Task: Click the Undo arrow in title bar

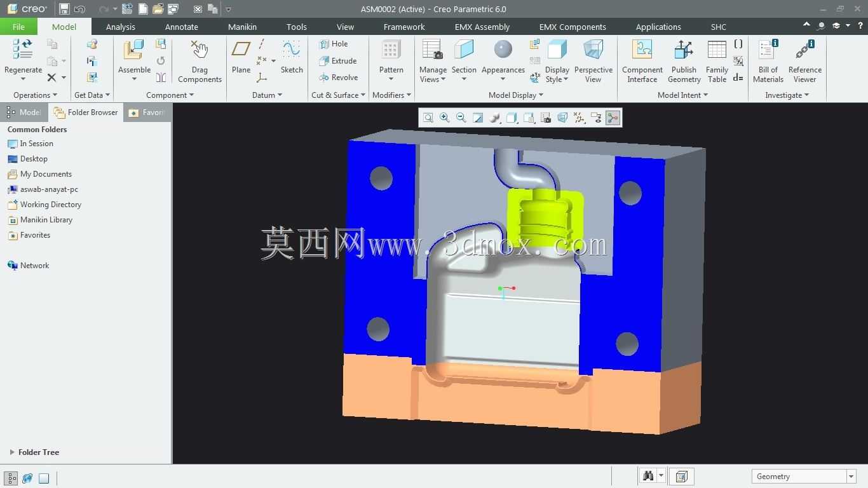Action: [80, 9]
